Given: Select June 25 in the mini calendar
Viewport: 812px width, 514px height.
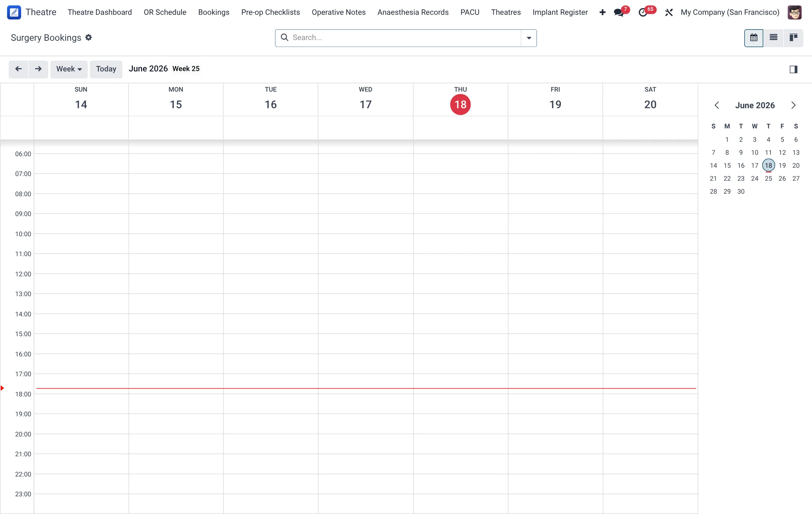Looking at the screenshot, I should 768,179.
